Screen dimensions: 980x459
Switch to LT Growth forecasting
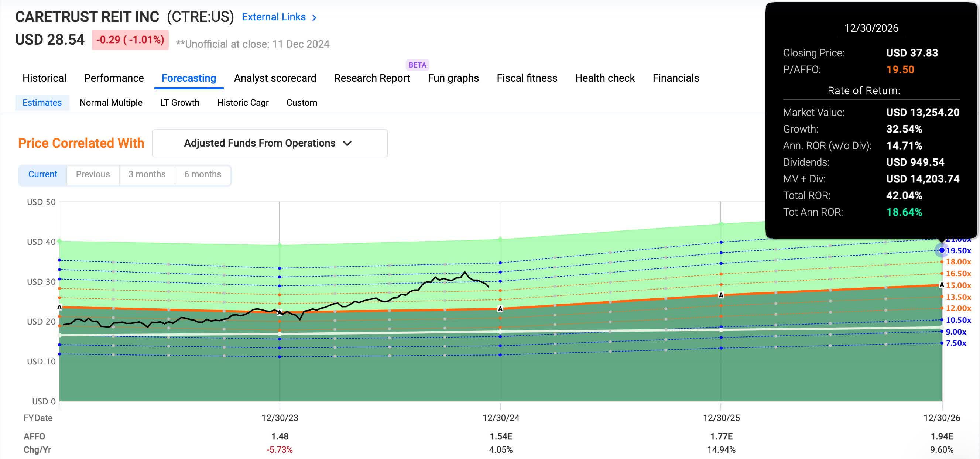pos(179,102)
